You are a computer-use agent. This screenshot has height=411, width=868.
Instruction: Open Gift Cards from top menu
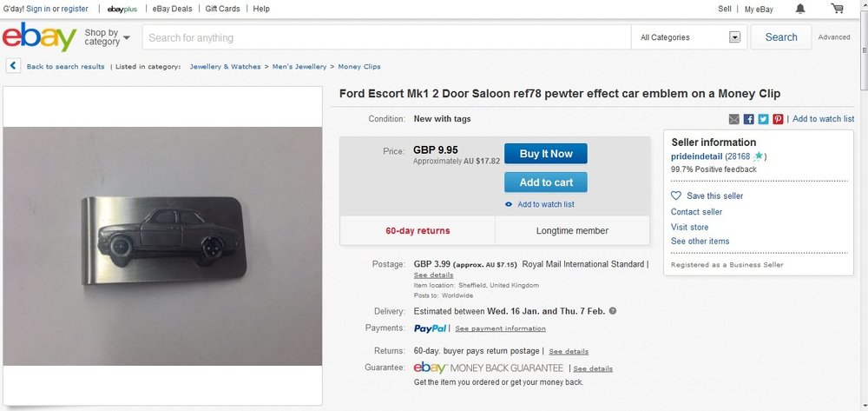[x=222, y=9]
